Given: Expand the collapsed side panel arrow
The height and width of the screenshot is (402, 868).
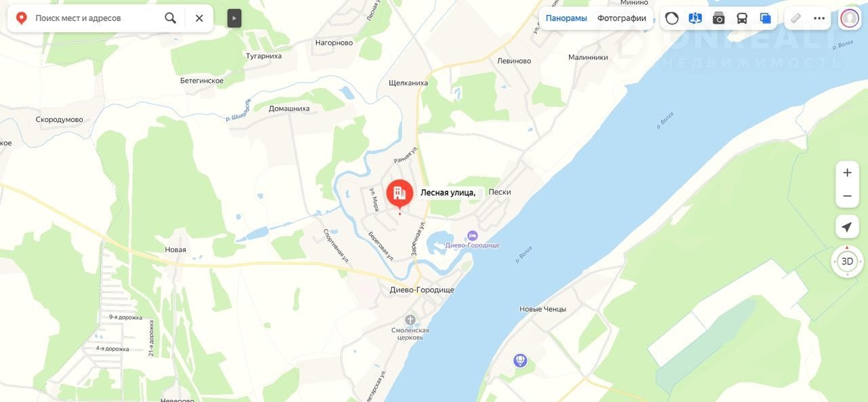Looking at the screenshot, I should (x=234, y=18).
